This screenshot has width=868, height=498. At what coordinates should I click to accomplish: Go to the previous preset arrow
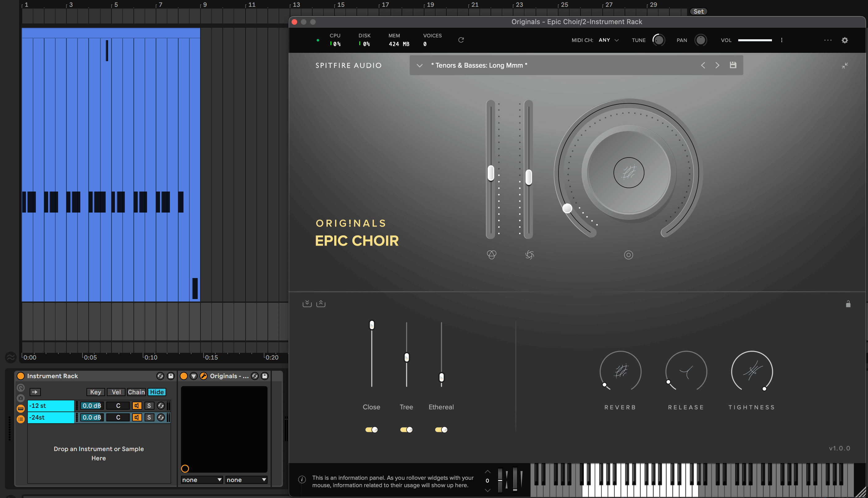[703, 65]
